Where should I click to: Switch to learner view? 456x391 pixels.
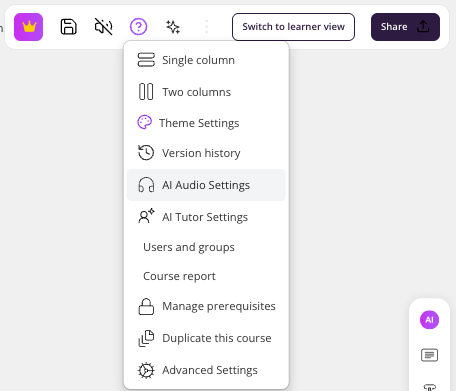point(293,27)
